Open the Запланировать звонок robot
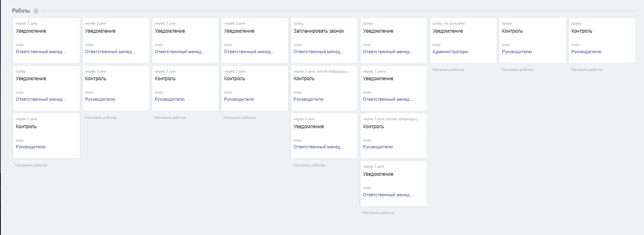 pos(319,31)
